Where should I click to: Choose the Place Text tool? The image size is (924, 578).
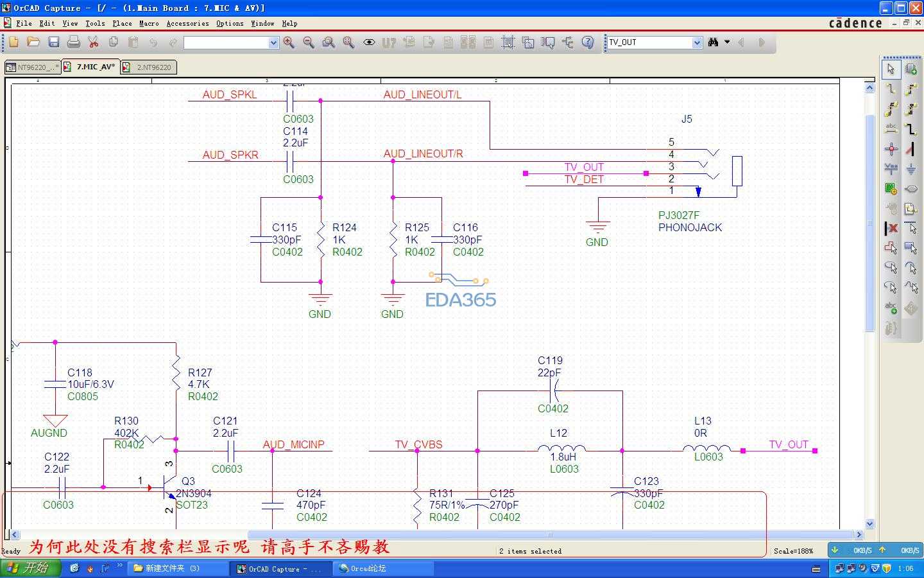coord(891,308)
